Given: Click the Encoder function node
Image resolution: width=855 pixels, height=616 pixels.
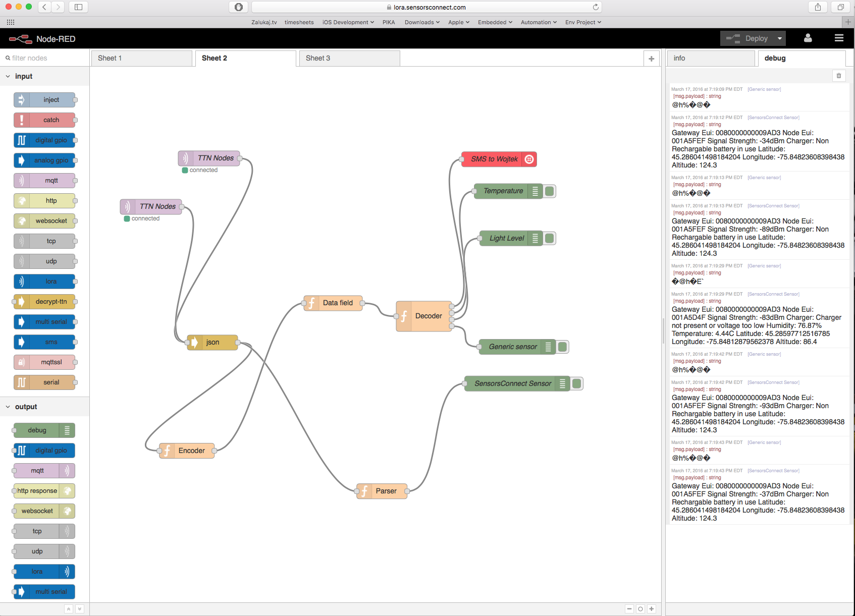Looking at the screenshot, I should [x=187, y=451].
